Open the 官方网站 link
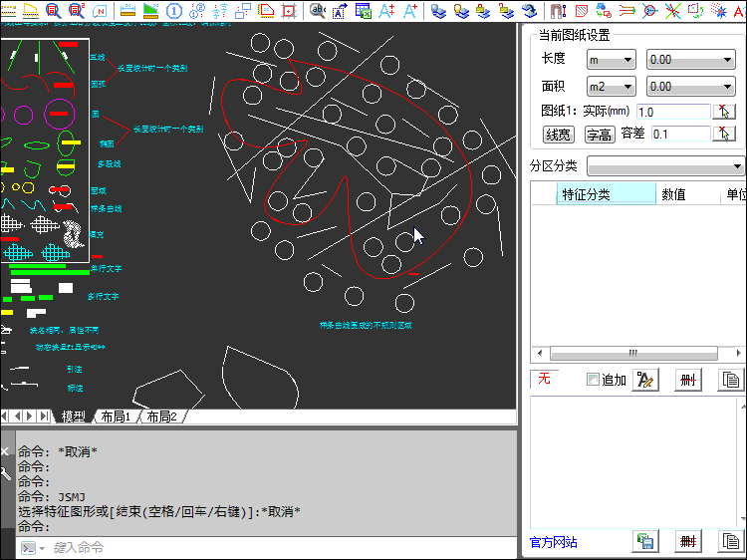The width and height of the screenshot is (747, 560). (553, 542)
